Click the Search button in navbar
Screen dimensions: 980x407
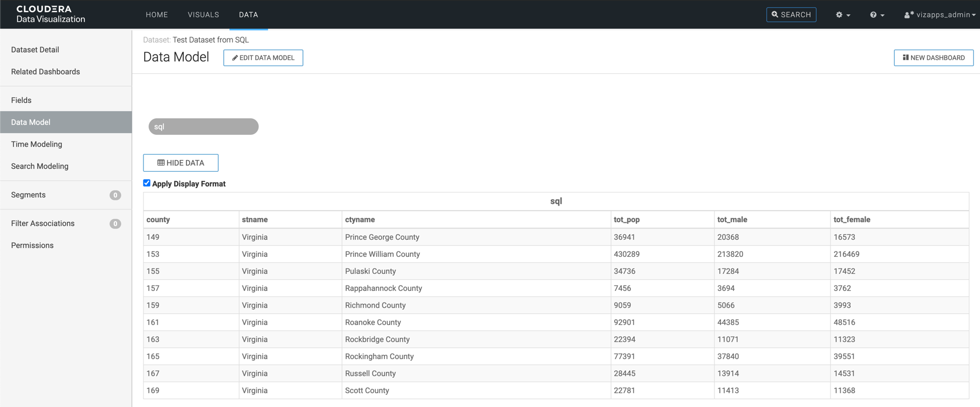coord(791,15)
